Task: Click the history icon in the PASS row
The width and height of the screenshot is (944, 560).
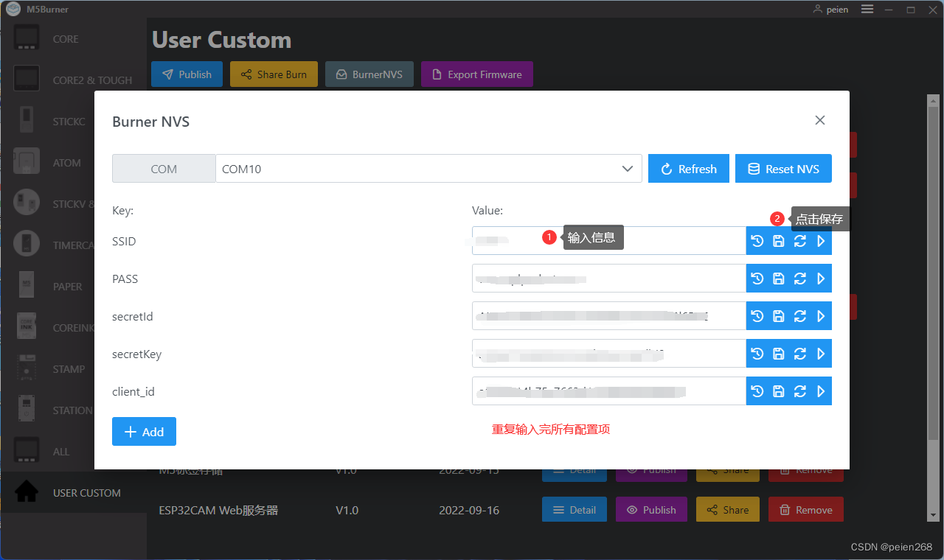Action: click(757, 279)
